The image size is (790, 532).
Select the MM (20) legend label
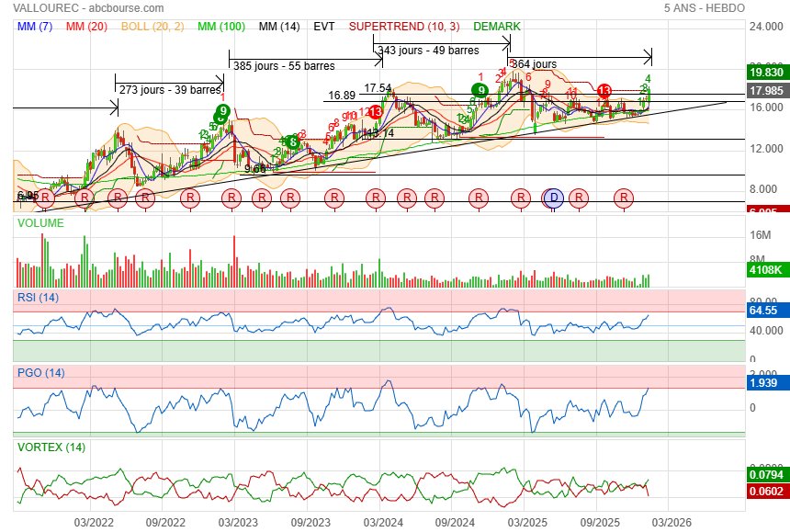coord(86,27)
